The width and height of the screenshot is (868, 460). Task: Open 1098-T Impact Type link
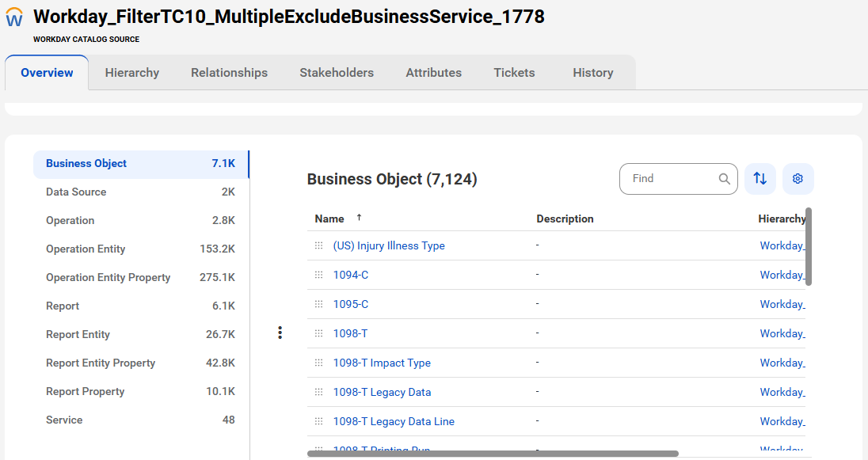[382, 363]
